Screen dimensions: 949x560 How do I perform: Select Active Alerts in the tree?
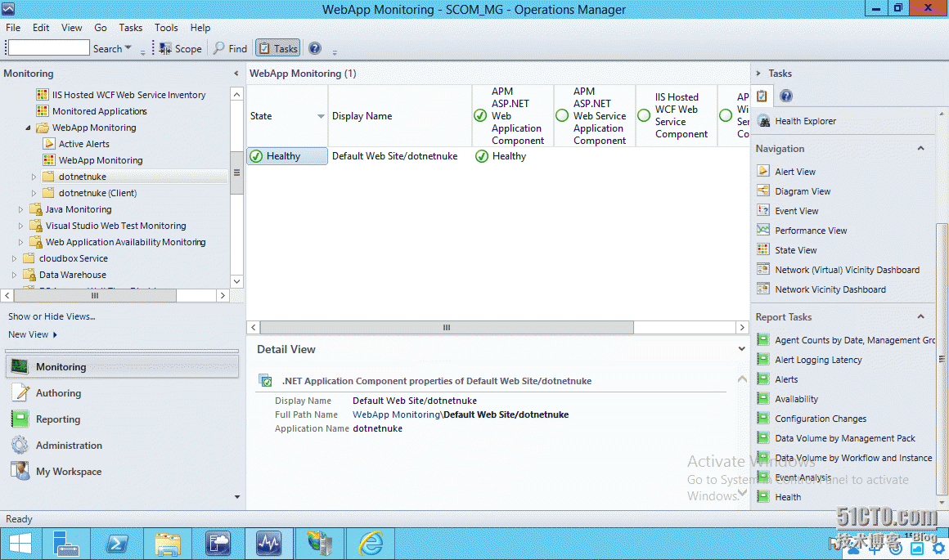tap(83, 144)
